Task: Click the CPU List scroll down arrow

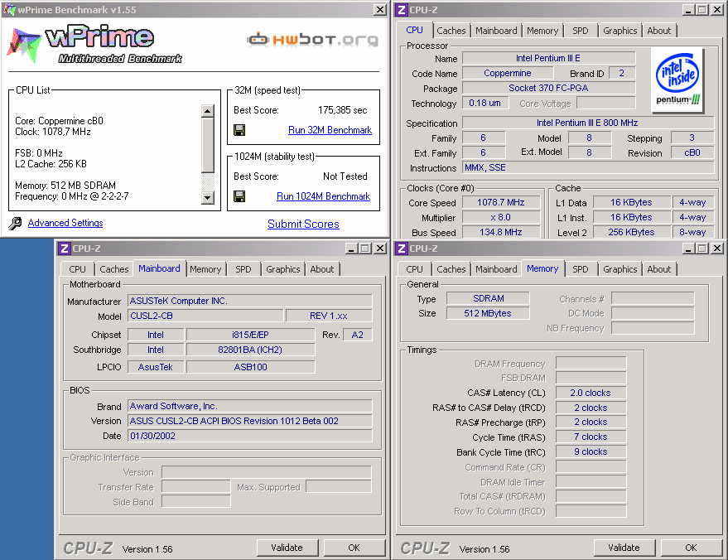Action: point(208,197)
